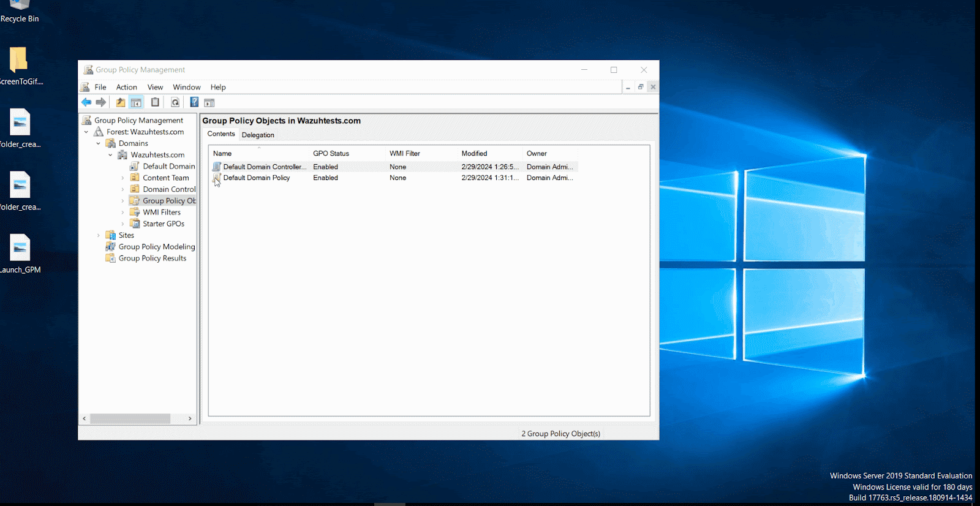Switch to the Delegation tab
The image size is (980, 506).
click(258, 135)
